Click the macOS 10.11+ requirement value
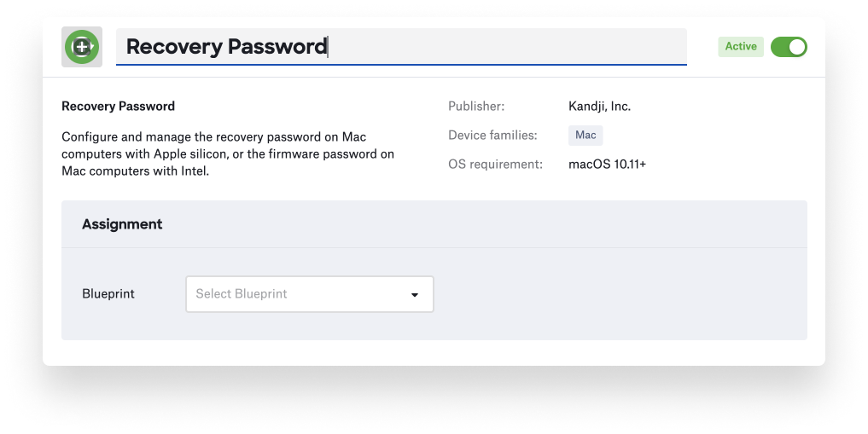 [607, 164]
